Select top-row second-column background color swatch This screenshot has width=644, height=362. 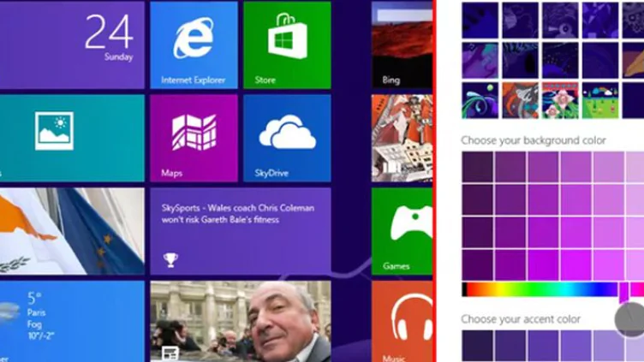(510, 167)
